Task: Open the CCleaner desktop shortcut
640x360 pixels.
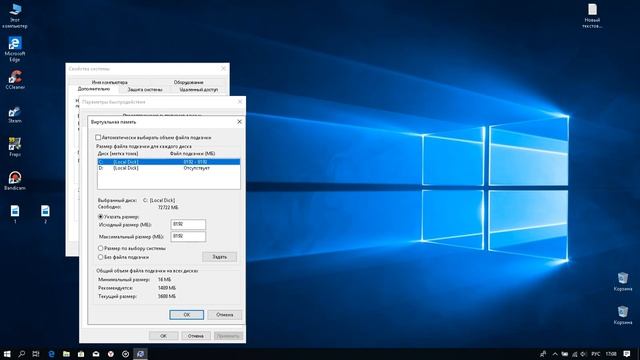Action: (15, 80)
